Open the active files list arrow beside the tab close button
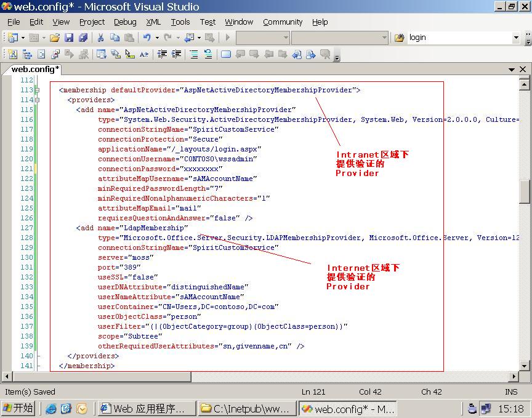The height and width of the screenshot is (418, 532). pyautogui.click(x=512, y=70)
